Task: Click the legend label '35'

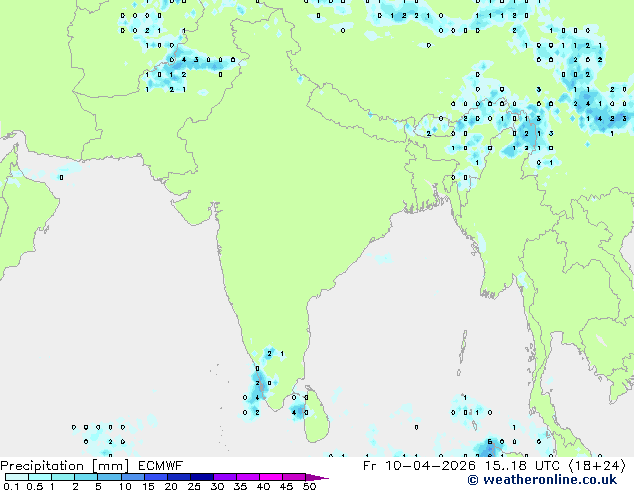Action: 240,486
